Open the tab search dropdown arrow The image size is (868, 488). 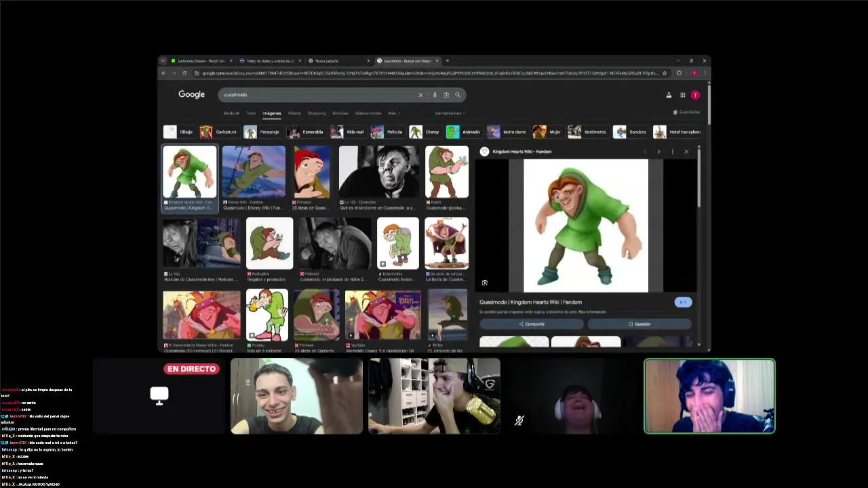tap(163, 61)
